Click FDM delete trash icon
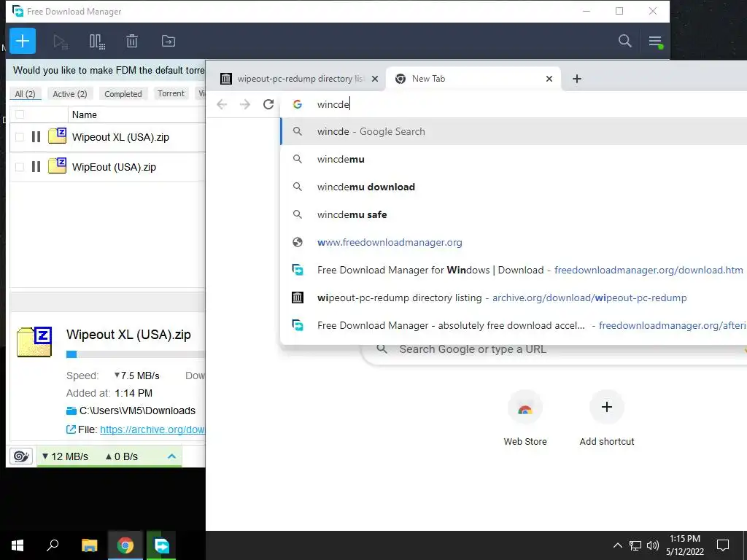Image resolution: width=747 pixels, height=560 pixels. 132,42
